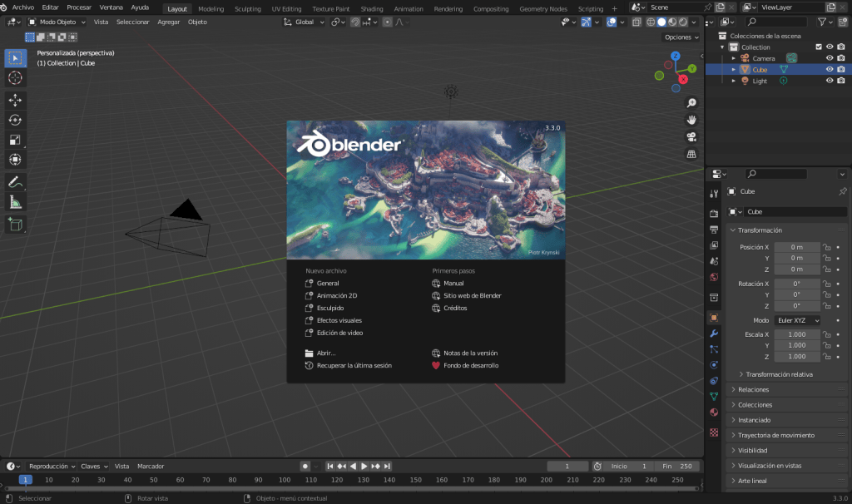This screenshot has height=504, width=852.
Task: Switch to Sculpting workspace tab
Action: (x=248, y=8)
